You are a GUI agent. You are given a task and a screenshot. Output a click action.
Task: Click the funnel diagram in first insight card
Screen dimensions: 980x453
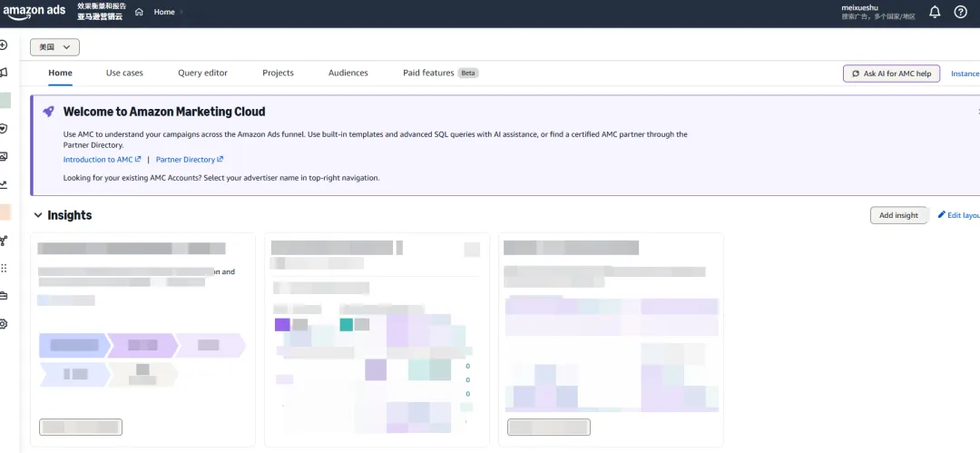tap(142, 359)
